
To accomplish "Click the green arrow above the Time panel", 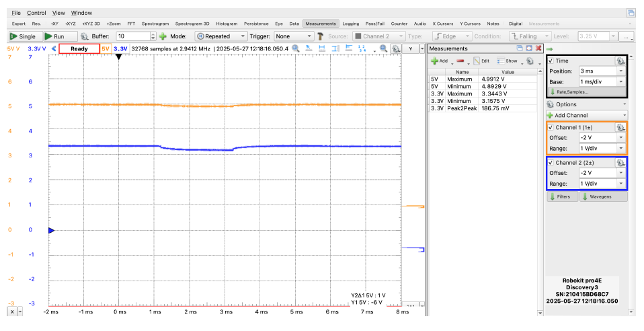I will tap(549, 49).
